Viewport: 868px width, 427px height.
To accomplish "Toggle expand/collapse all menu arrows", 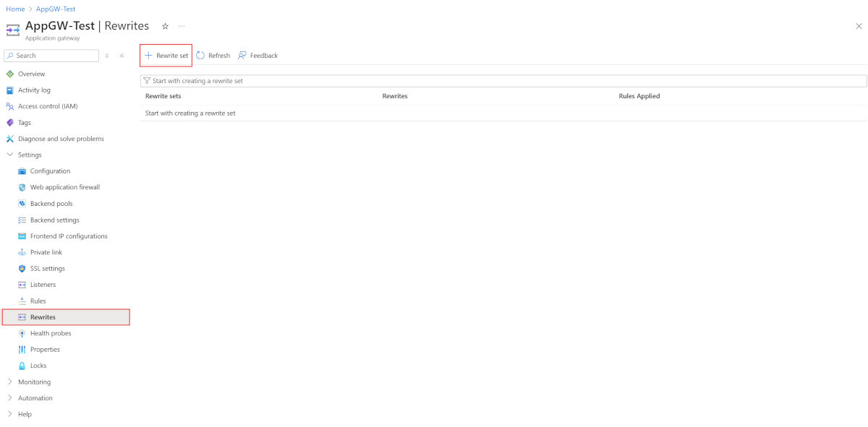I will pos(107,56).
